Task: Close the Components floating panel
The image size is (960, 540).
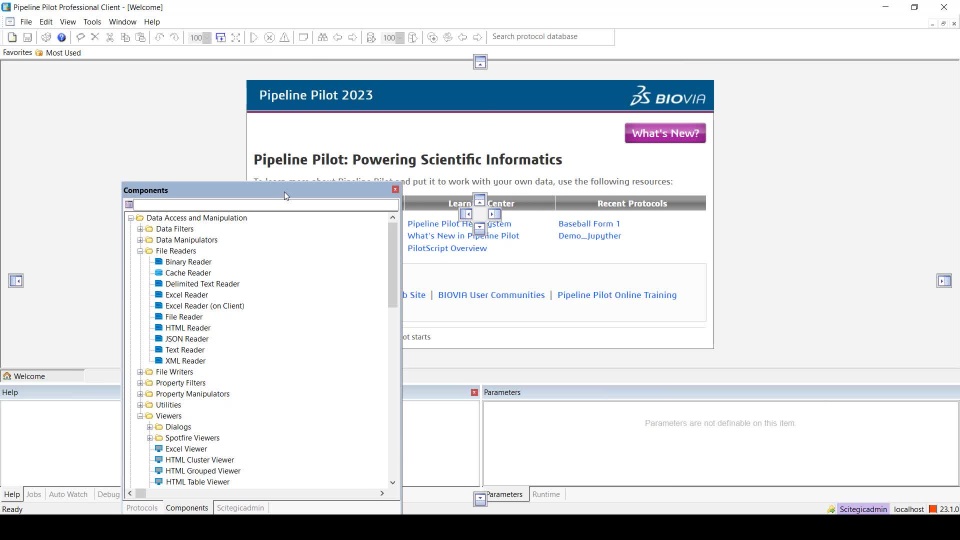Action: (x=396, y=190)
